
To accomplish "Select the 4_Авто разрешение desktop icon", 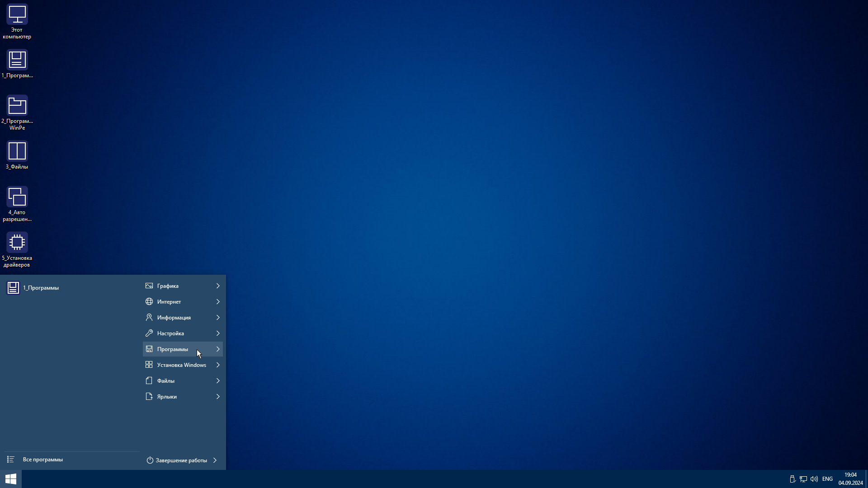I will point(17,197).
